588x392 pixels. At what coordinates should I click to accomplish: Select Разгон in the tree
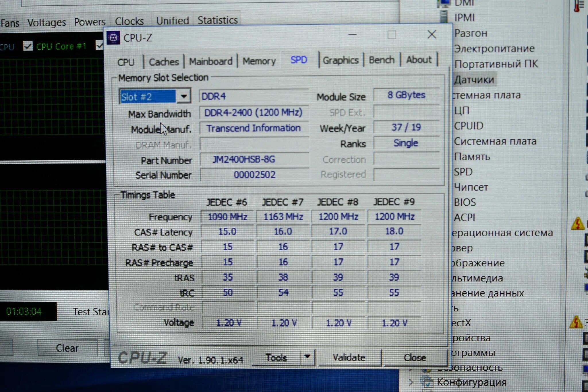click(471, 33)
